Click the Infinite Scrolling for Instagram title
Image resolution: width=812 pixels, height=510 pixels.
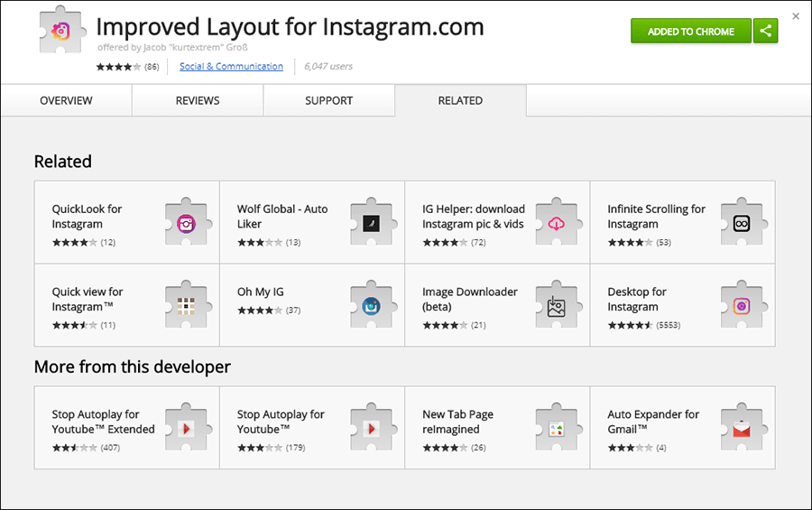tap(656, 216)
